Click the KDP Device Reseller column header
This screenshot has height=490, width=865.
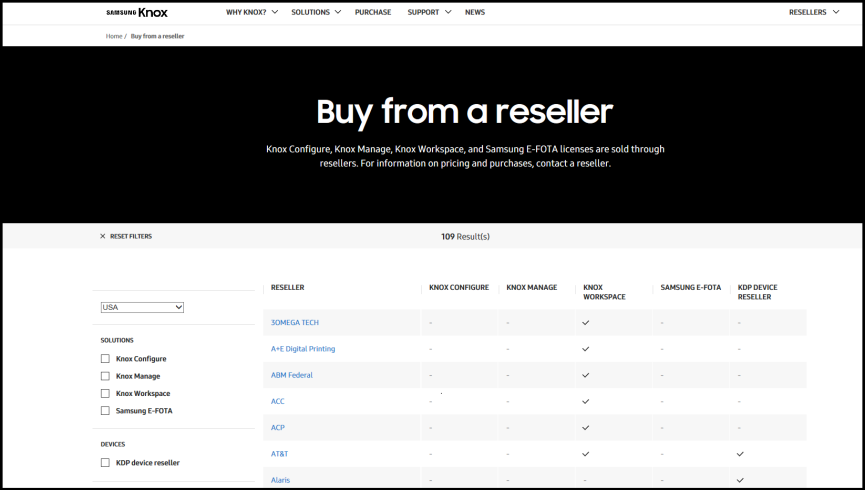(757, 292)
